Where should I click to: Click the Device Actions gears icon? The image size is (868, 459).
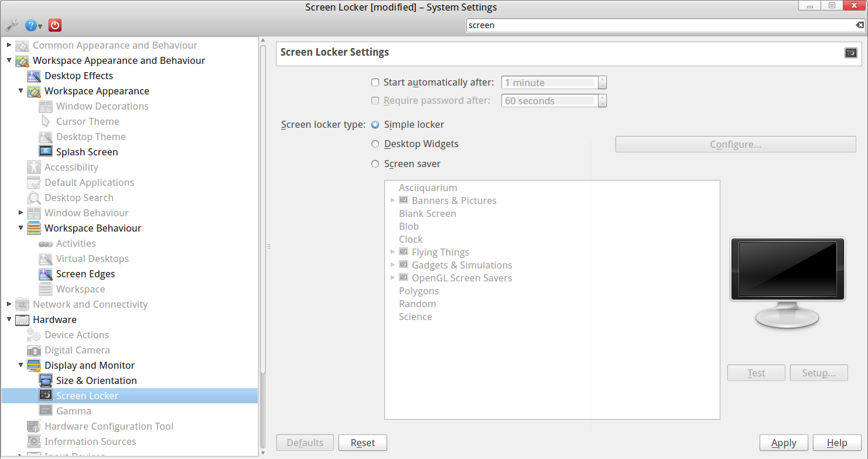coord(34,335)
